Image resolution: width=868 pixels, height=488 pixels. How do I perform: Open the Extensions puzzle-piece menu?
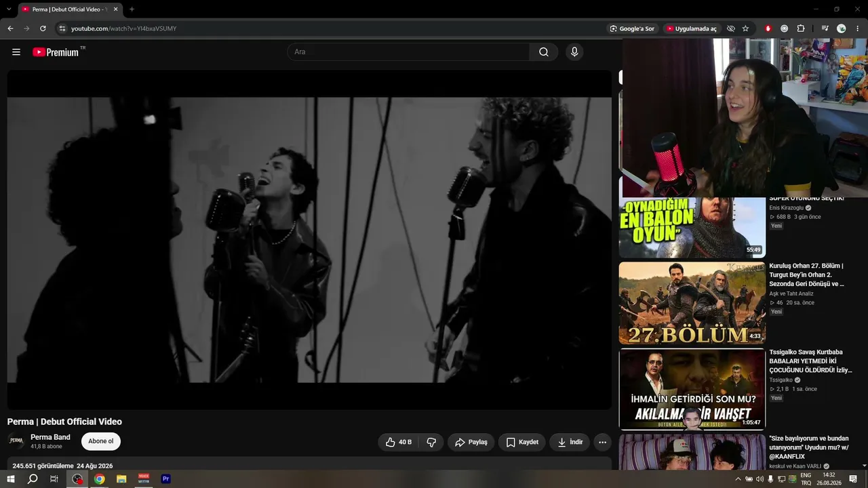coord(801,28)
